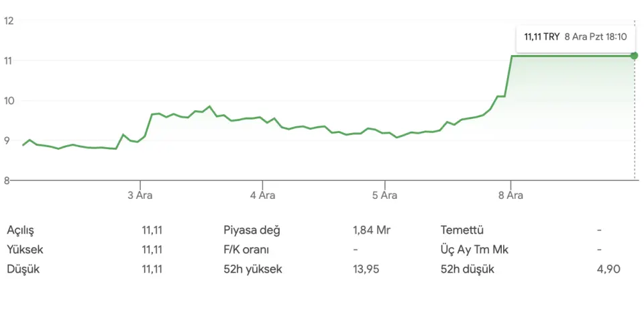Click the 3 Ara date label
The image size is (644, 309).
coord(140,195)
